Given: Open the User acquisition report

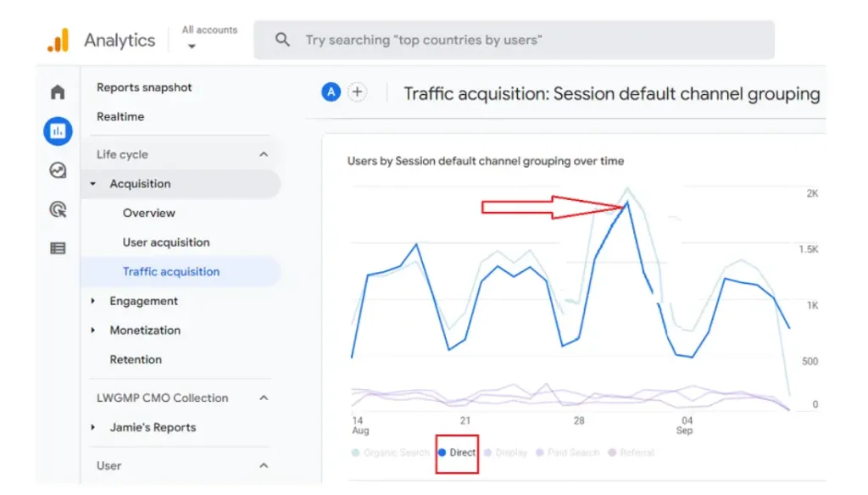Looking at the screenshot, I should pyautogui.click(x=165, y=242).
